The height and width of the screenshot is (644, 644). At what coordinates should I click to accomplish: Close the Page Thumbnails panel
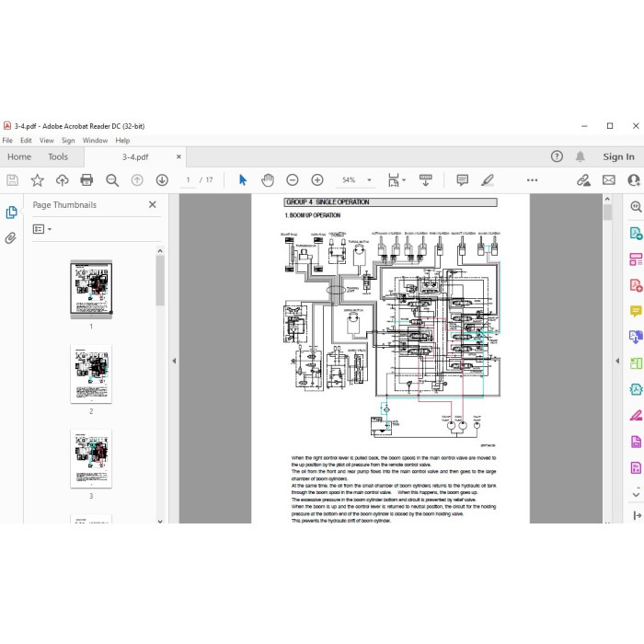pos(153,204)
